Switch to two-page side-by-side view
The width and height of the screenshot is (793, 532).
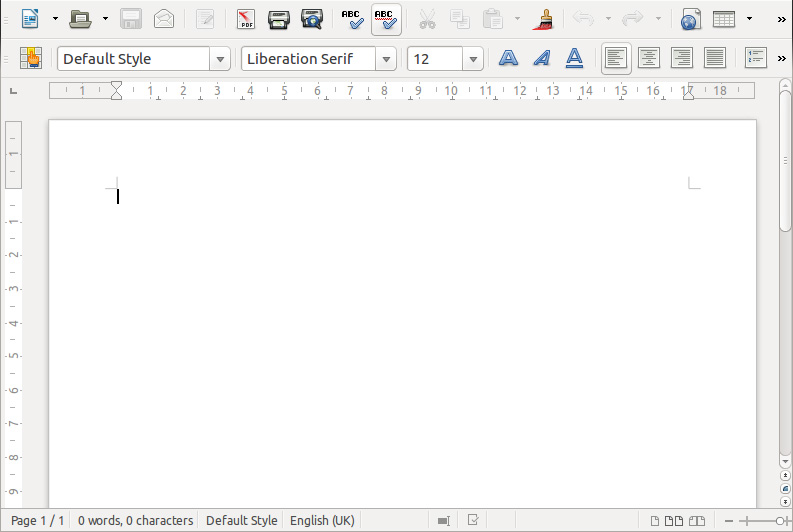coord(674,521)
